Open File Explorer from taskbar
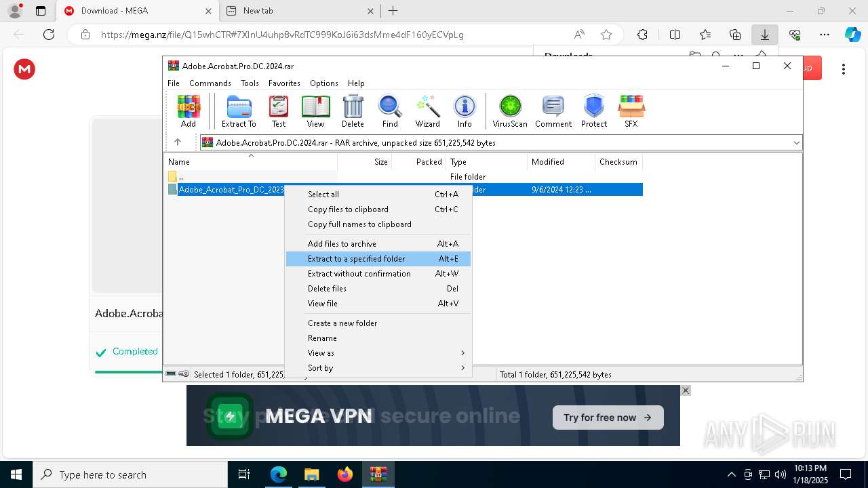Image resolution: width=868 pixels, height=488 pixels. [x=311, y=474]
